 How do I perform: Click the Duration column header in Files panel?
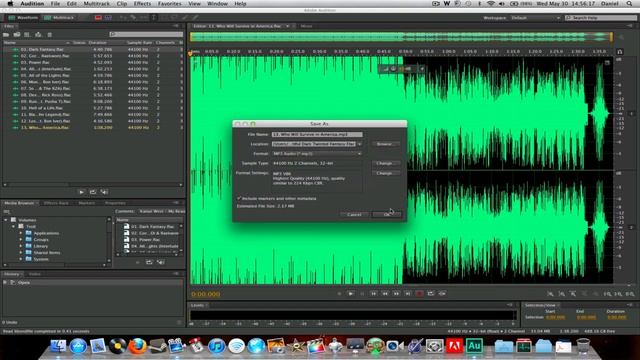click(98, 42)
